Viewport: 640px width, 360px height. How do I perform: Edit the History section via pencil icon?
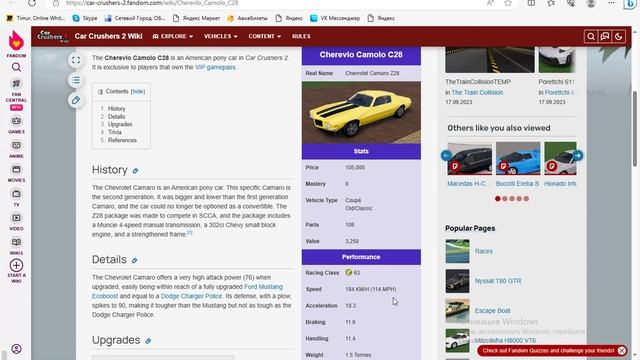click(135, 171)
